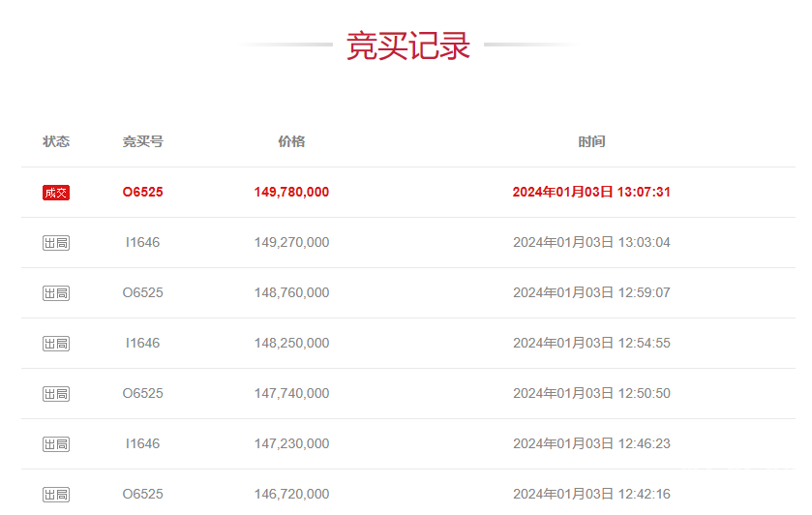Click the 竞买记录 page title
Screen dimensions: 812x515
407,45
